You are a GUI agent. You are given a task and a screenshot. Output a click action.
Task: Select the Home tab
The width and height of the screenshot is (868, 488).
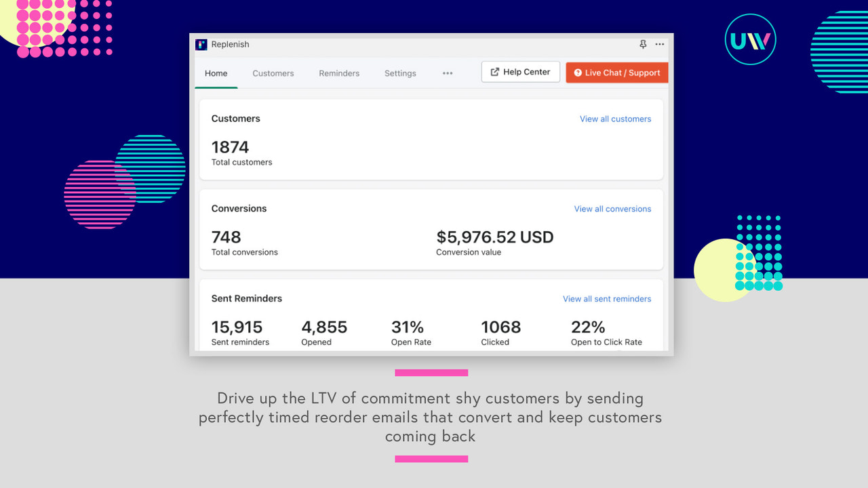point(216,73)
